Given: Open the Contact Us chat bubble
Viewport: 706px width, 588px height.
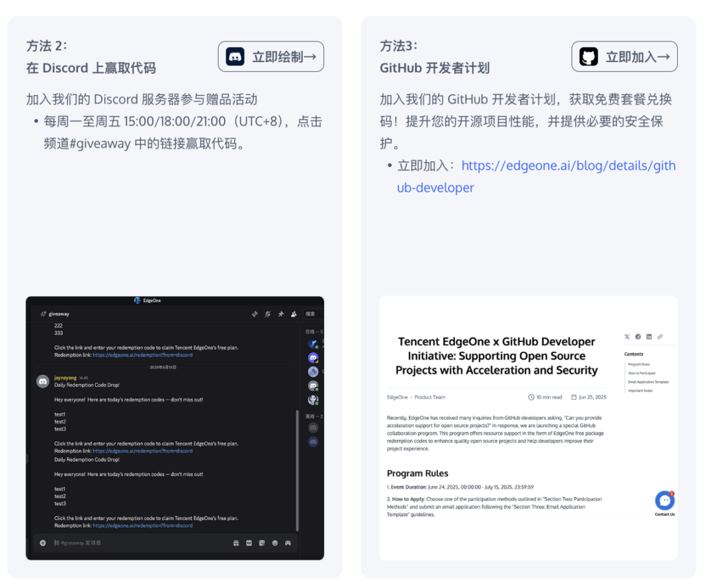Looking at the screenshot, I should pyautogui.click(x=665, y=500).
